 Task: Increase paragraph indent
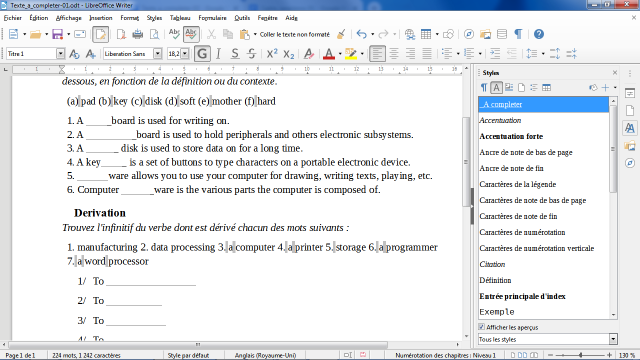point(495,53)
